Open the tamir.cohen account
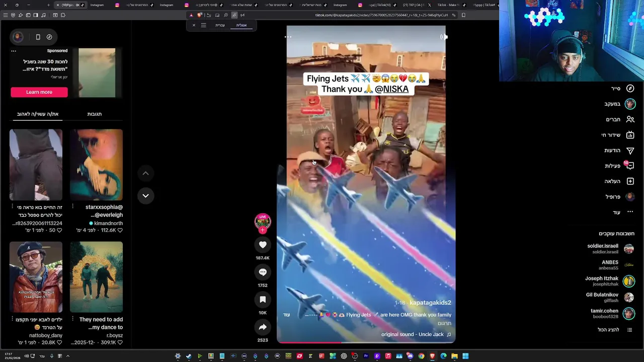Viewport: 644px width, 362px height. tap(612, 313)
